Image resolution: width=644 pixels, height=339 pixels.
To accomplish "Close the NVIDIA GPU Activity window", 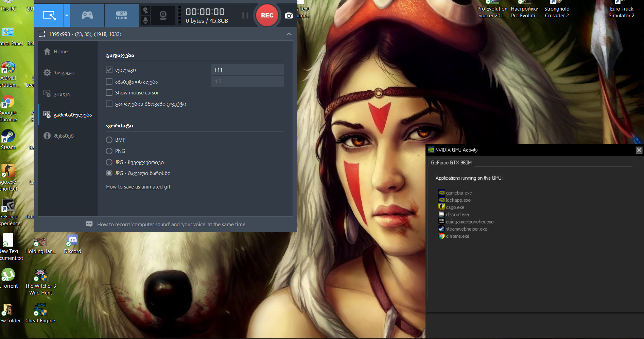I will [639, 150].
